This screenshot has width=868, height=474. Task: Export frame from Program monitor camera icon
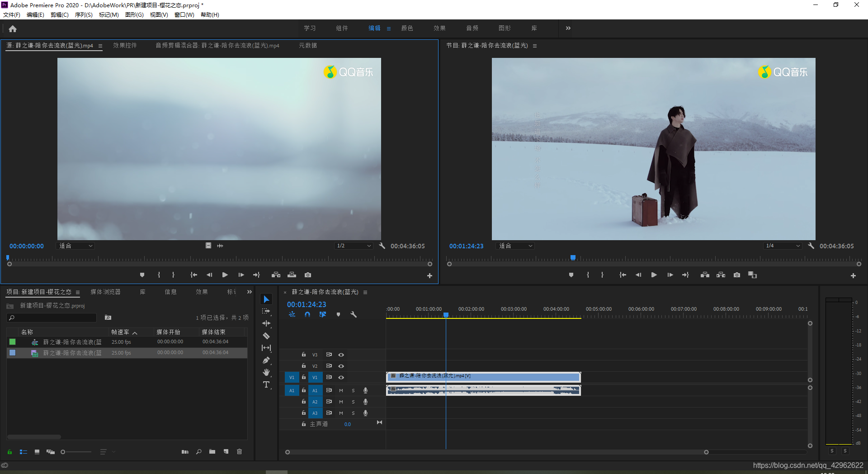737,275
